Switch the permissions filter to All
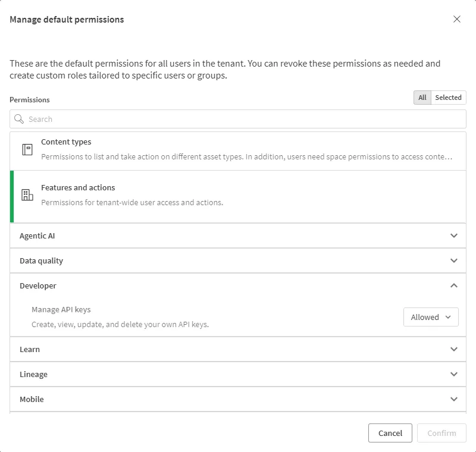476x452 pixels. tap(422, 98)
